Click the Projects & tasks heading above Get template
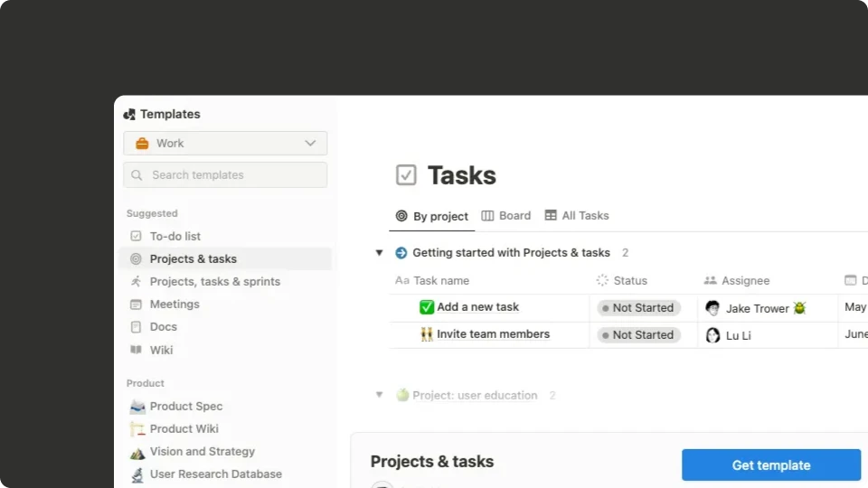 click(x=432, y=462)
